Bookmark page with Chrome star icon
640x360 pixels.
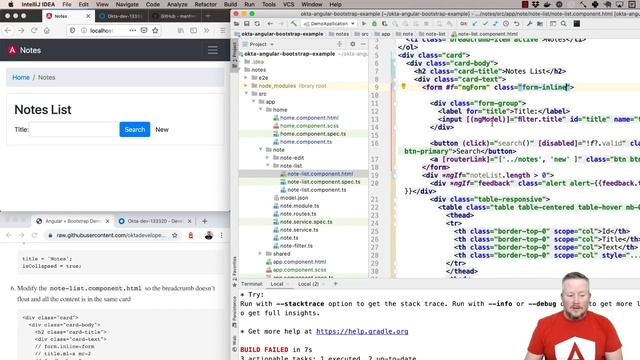175,236
